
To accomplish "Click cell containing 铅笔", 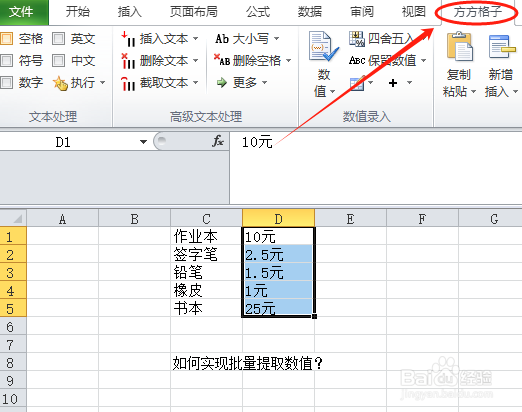I will [x=206, y=273].
